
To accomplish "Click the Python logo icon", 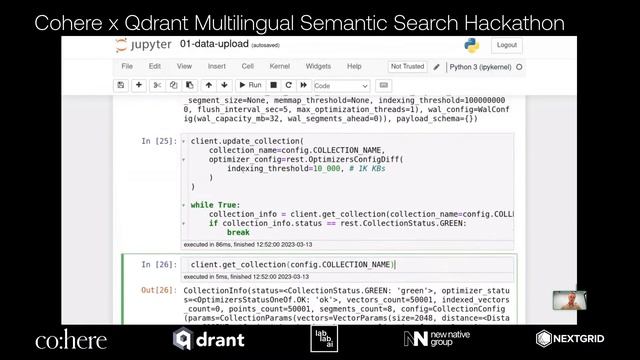I will pos(471,45).
